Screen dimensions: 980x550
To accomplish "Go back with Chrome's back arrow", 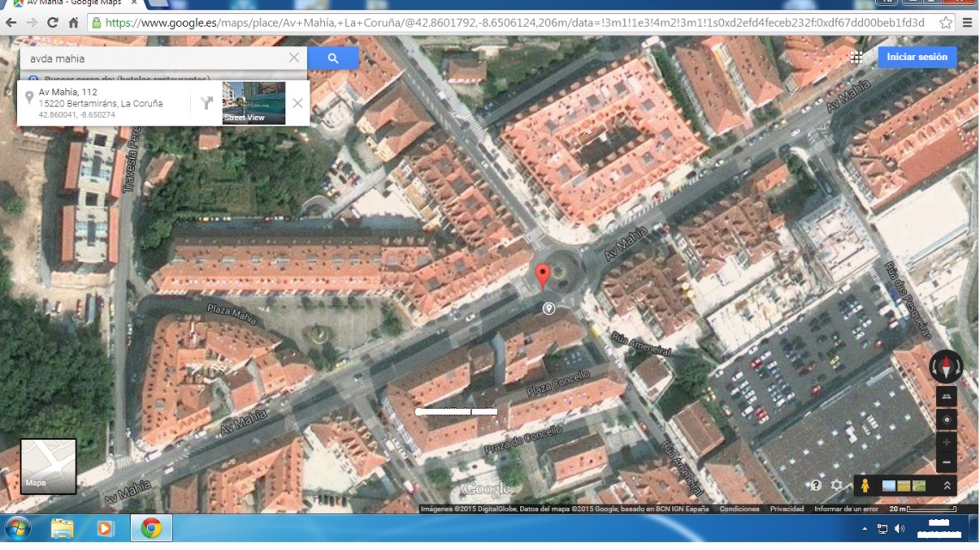I will (10, 23).
